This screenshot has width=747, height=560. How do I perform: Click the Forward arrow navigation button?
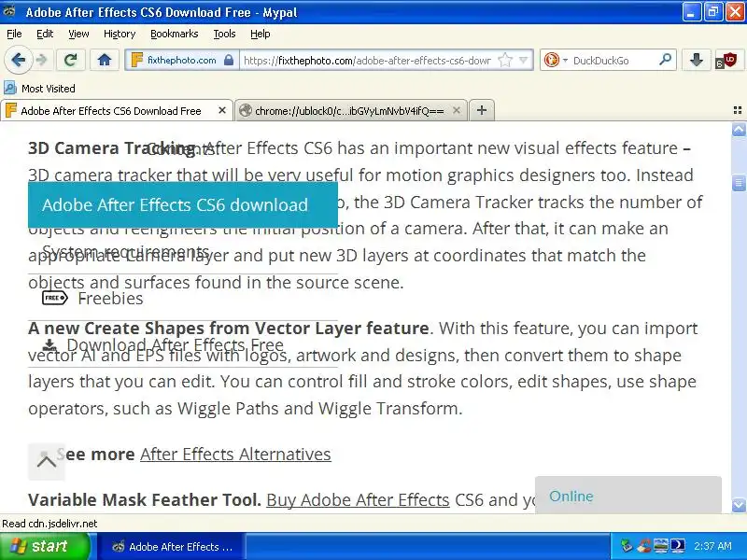point(42,60)
